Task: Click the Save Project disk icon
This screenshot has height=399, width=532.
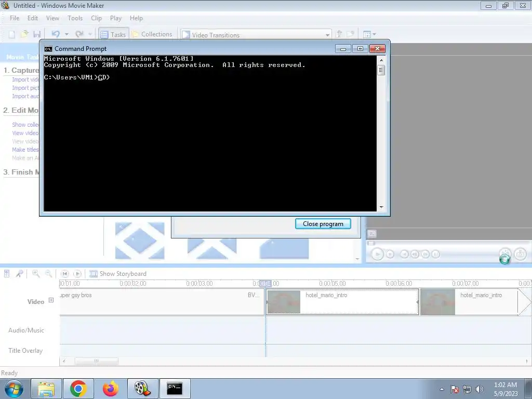Action: click(37, 34)
